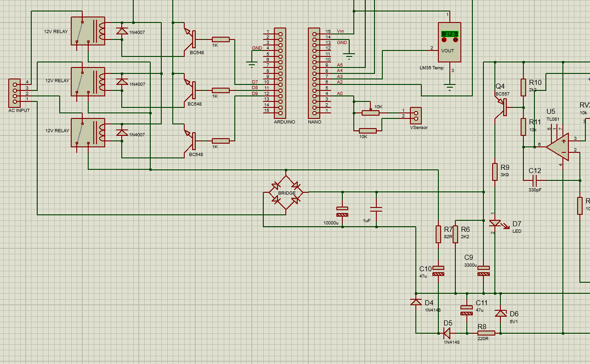The width and height of the screenshot is (590, 364).
Task: Select the 1uF capacitor
Action: [x=376, y=209]
